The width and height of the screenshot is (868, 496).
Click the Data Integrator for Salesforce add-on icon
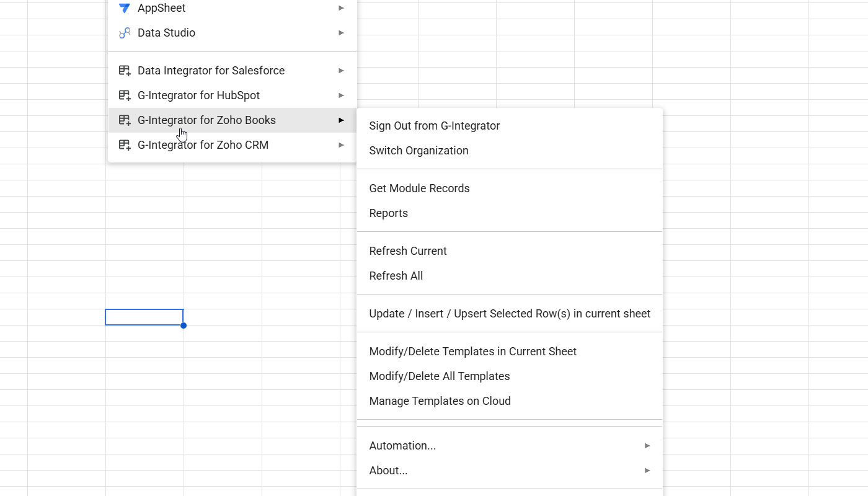point(125,71)
